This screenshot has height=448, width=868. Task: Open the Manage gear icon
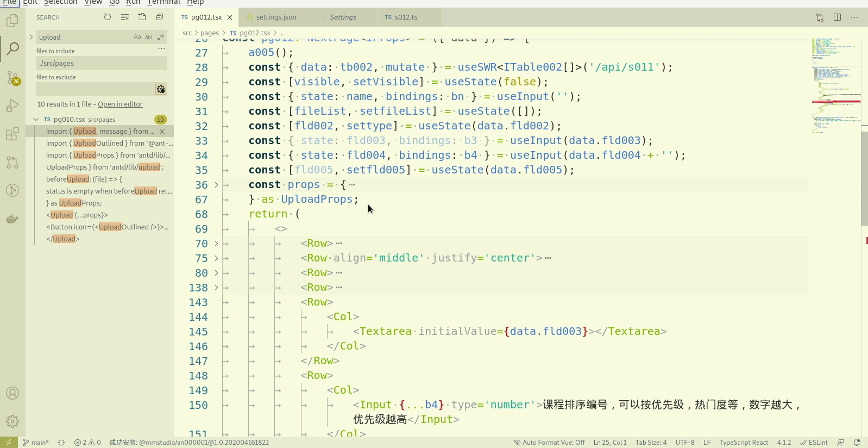(12, 421)
